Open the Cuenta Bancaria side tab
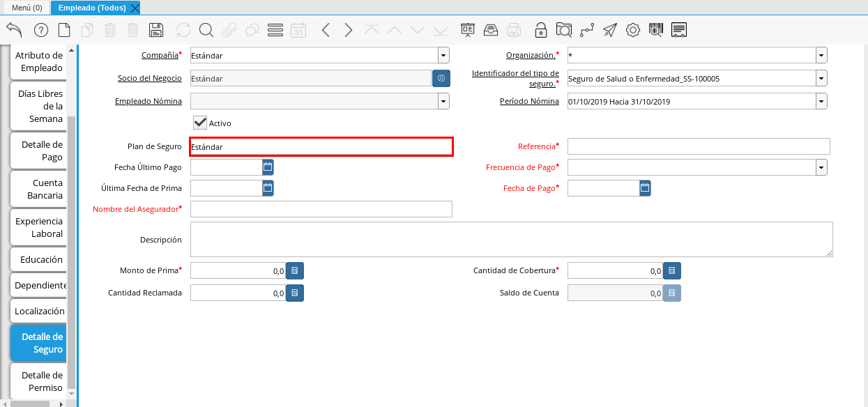This screenshot has width=868, height=407. [38, 189]
